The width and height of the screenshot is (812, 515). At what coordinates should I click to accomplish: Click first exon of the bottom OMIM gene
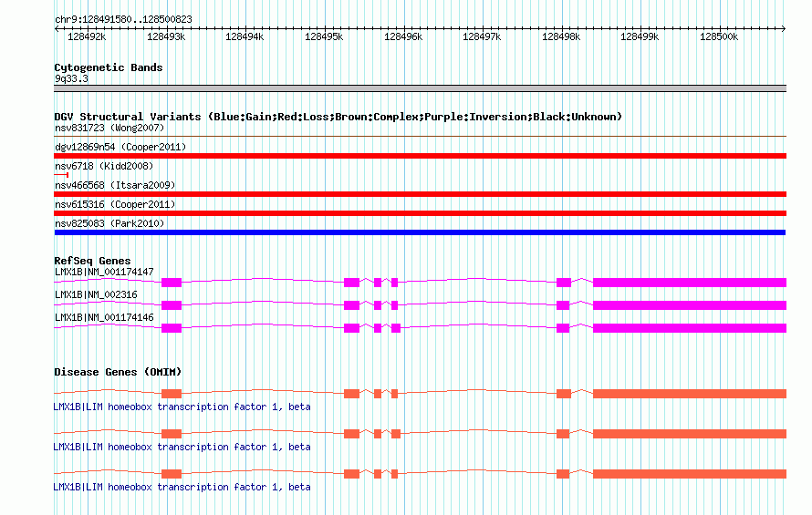click(172, 474)
